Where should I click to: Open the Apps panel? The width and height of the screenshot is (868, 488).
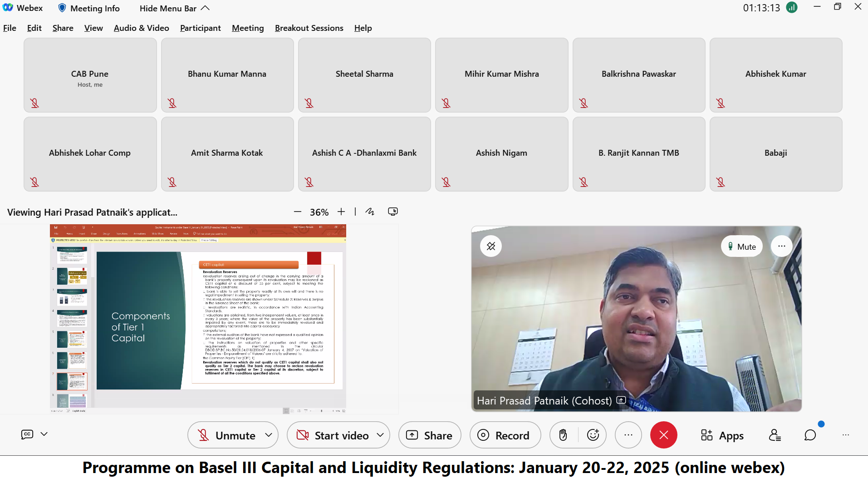(722, 435)
